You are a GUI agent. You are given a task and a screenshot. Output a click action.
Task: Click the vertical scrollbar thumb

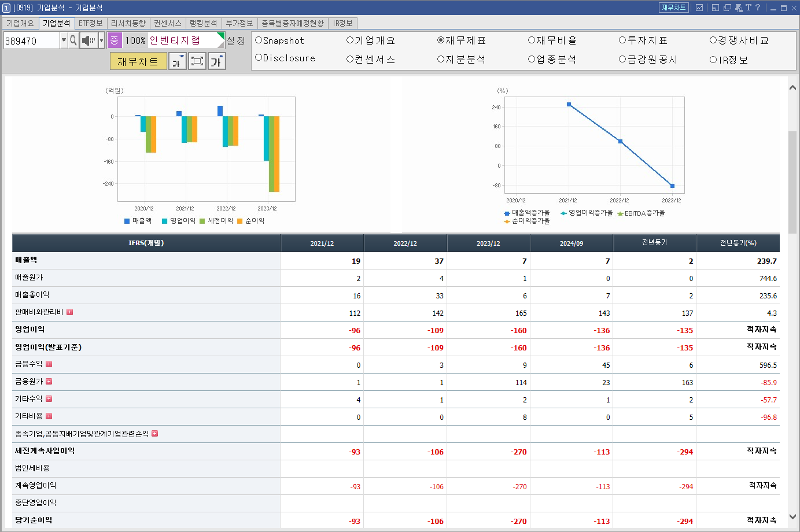[792, 182]
